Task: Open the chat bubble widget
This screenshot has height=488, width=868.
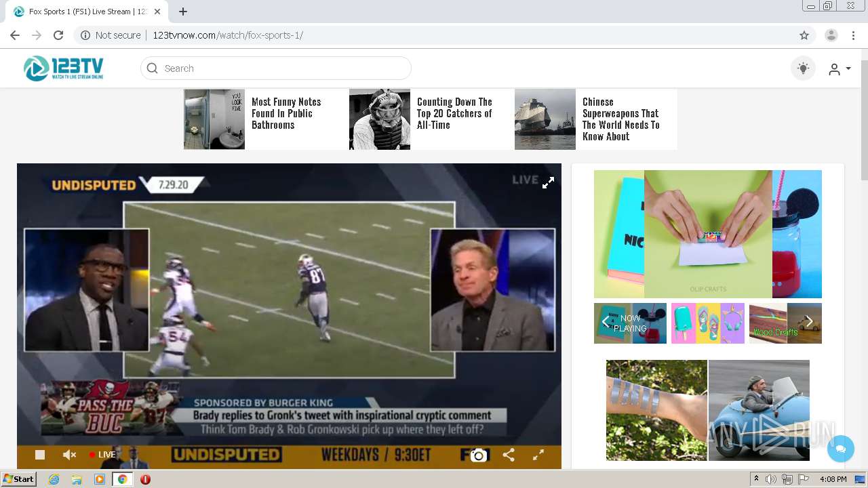Action: (841, 449)
